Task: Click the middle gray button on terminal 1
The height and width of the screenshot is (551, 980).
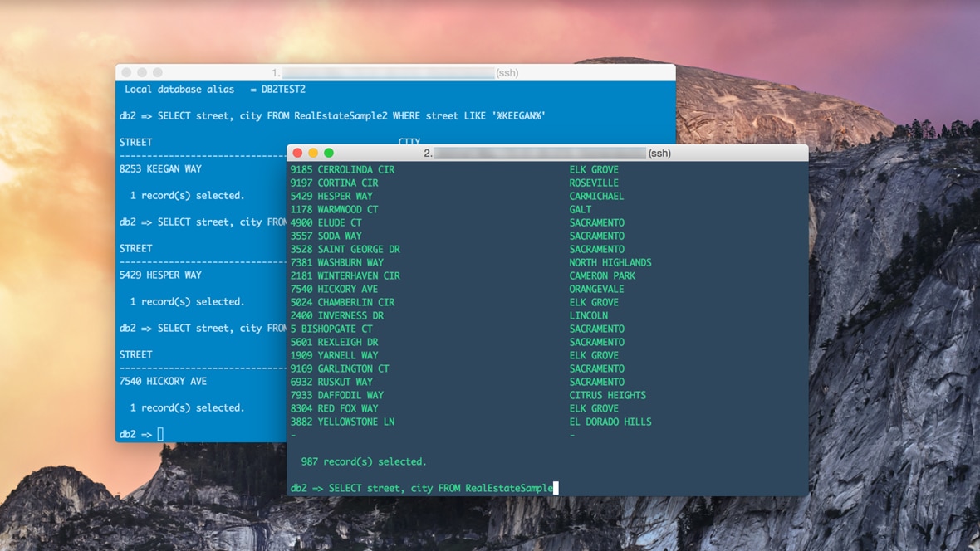Action: coord(142,73)
